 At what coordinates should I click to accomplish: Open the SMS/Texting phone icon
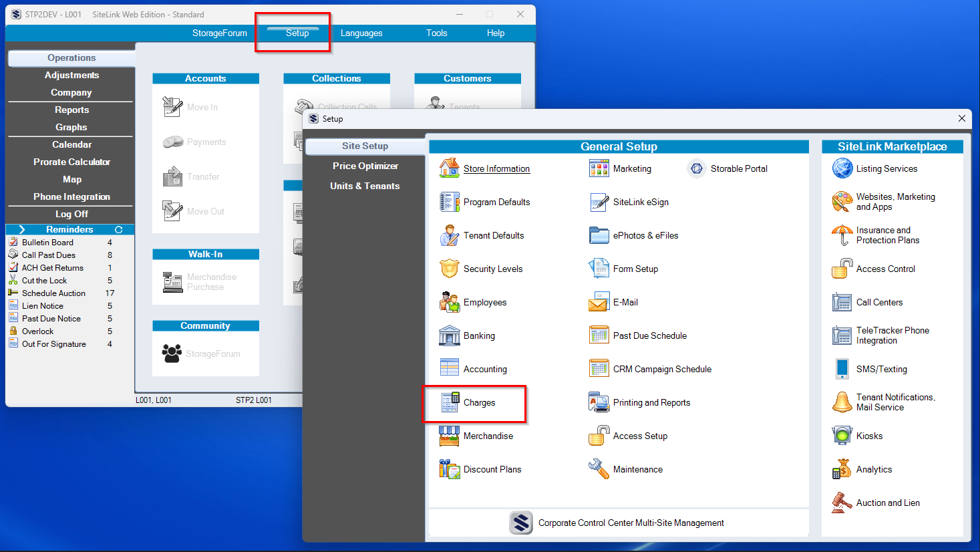click(x=842, y=369)
